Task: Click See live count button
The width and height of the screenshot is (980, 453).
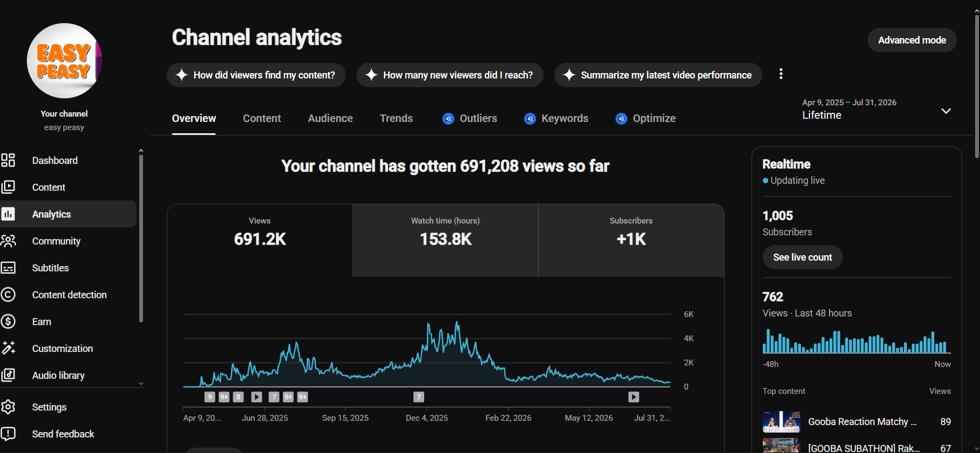Action: tap(802, 257)
